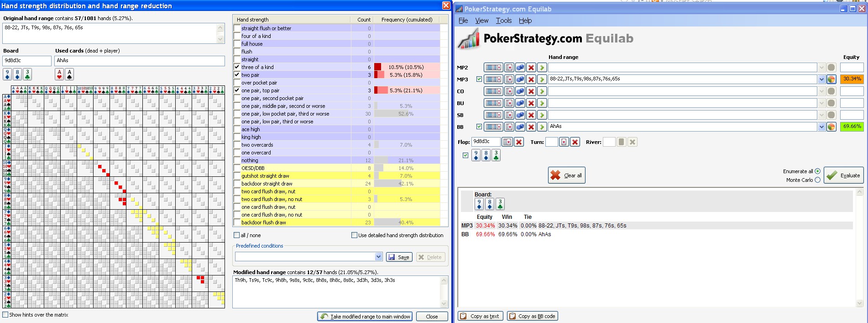
Task: Click Evaluate button
Action: pyautogui.click(x=844, y=175)
